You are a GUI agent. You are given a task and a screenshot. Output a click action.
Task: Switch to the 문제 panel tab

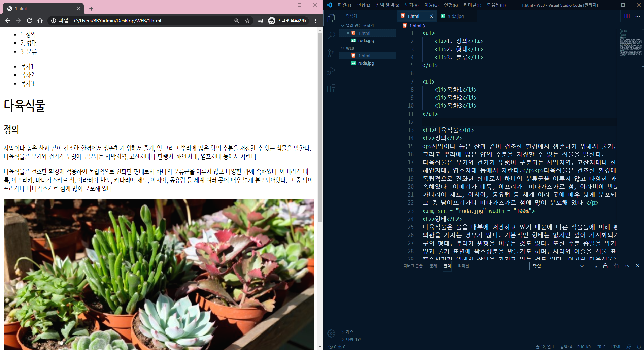pyautogui.click(x=433, y=266)
